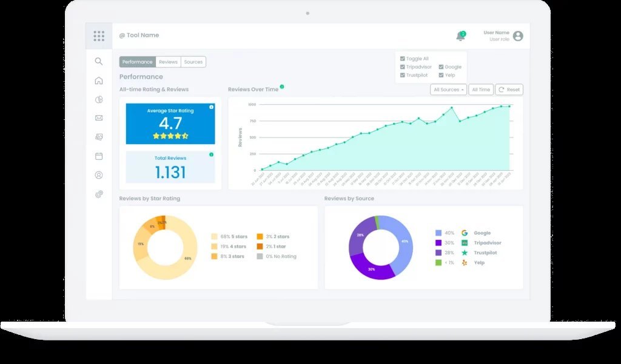The height and width of the screenshot is (364, 621).
Task: Click the No Rating color swatch
Action: point(260,256)
